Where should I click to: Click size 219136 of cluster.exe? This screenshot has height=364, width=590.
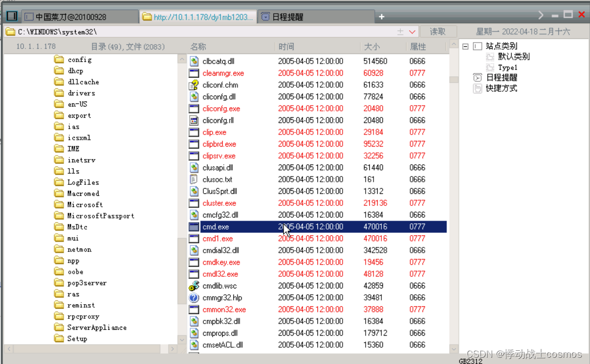tap(375, 203)
